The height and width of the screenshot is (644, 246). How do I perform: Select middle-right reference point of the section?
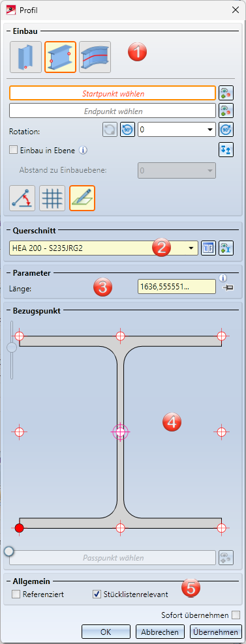tap(221, 432)
